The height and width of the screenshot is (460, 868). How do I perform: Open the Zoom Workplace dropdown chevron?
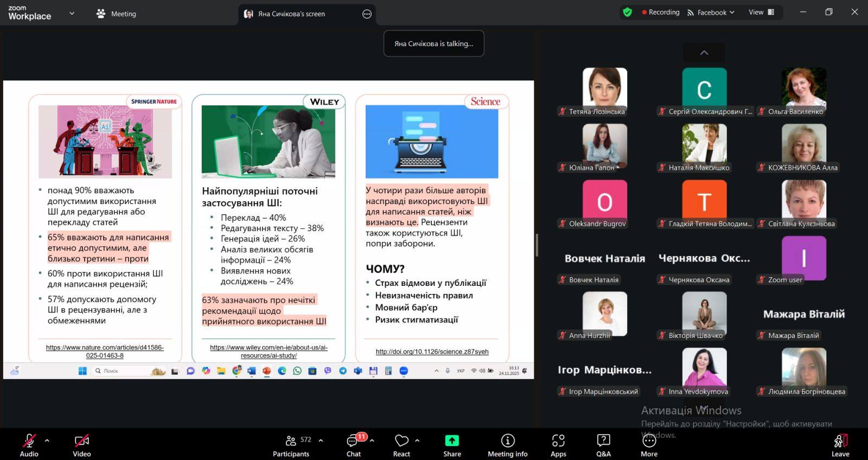pyautogui.click(x=72, y=14)
